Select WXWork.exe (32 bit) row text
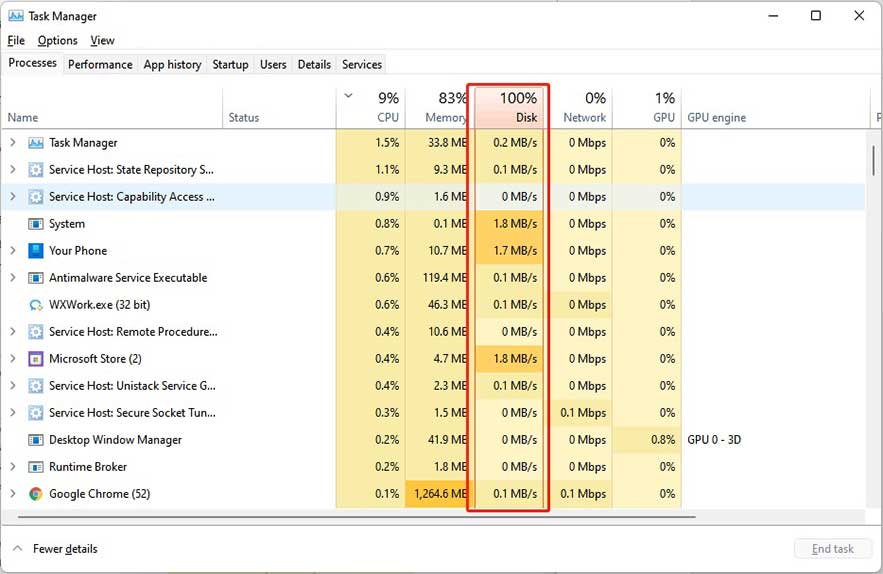Screen dimensions: 883x574 (x=100, y=305)
